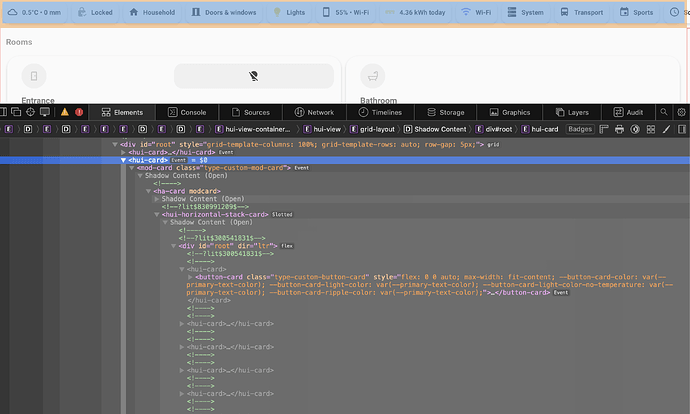Viewport: 690px width, 414px height.
Task: Click the Locked chip in the top bar
Action: coord(95,13)
